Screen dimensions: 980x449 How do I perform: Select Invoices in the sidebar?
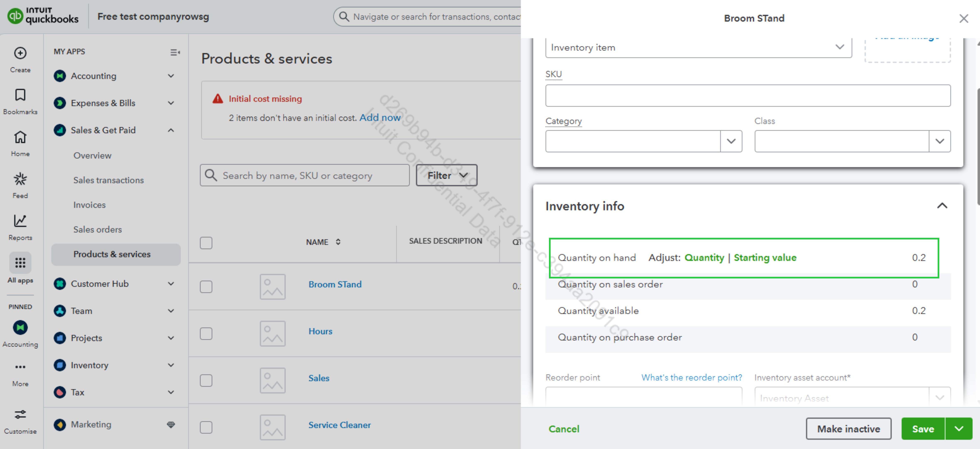pyautogui.click(x=89, y=205)
